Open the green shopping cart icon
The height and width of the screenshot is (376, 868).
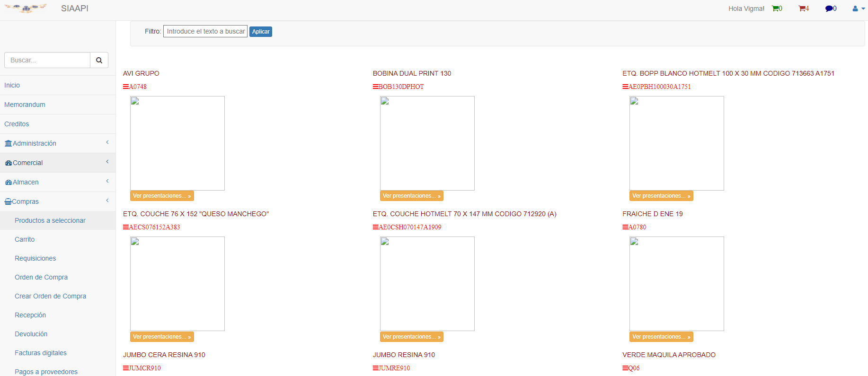click(x=775, y=9)
